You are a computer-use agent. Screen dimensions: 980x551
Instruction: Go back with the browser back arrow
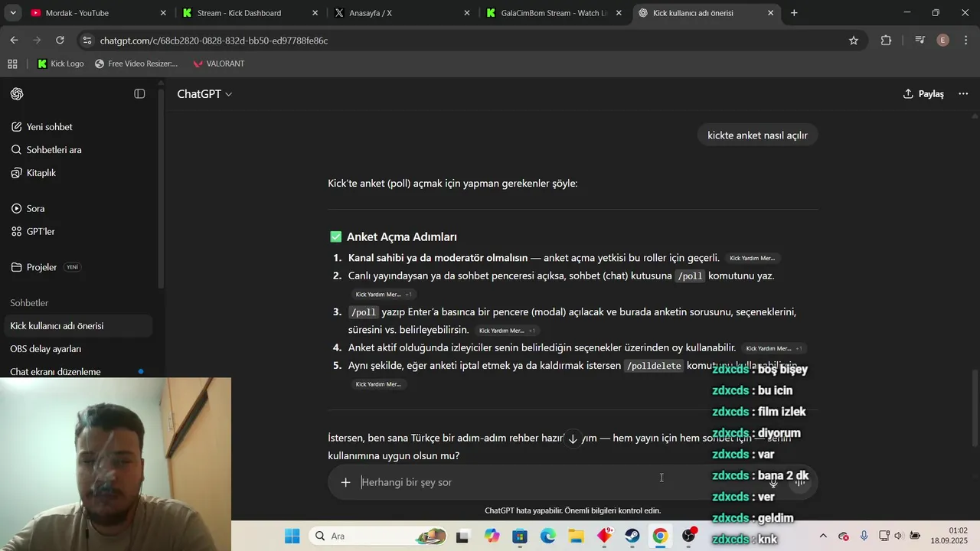pos(15,40)
